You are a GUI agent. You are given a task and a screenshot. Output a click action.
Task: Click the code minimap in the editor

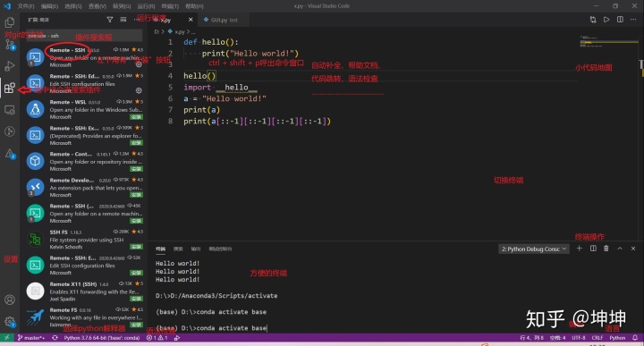click(609, 41)
